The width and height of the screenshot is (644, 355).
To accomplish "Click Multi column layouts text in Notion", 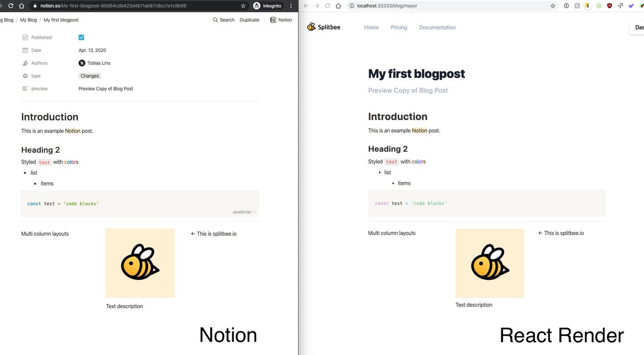I will click(45, 234).
